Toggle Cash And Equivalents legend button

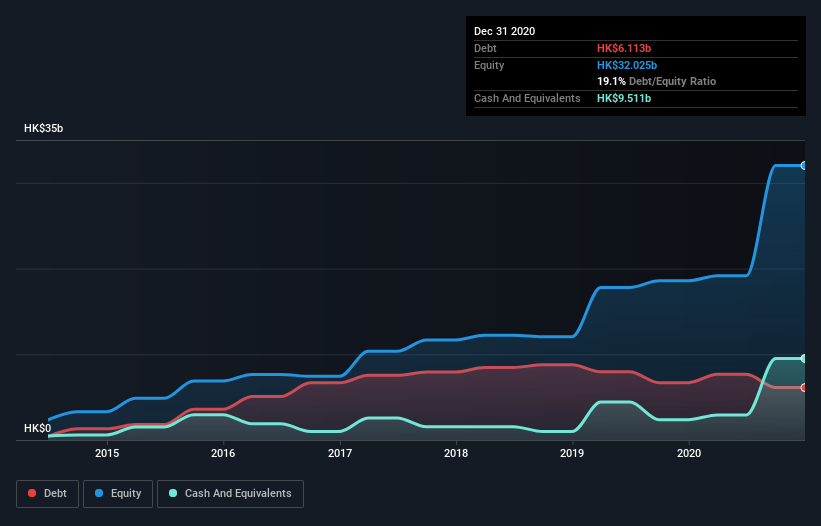click(x=230, y=494)
